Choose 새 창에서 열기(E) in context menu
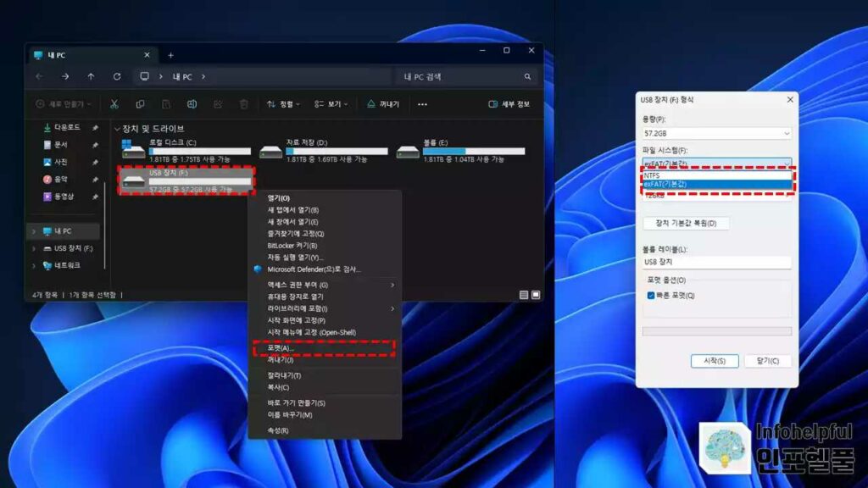The image size is (868, 488). tap(325, 222)
